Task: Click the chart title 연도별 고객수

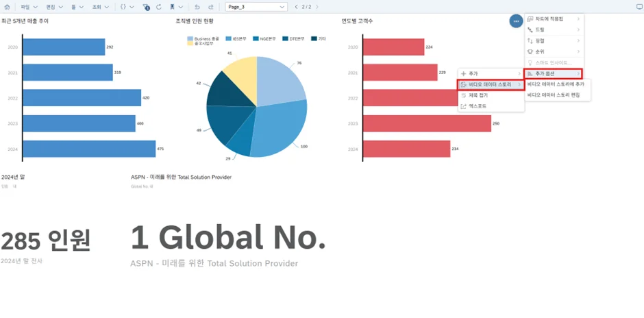Action: [358, 21]
